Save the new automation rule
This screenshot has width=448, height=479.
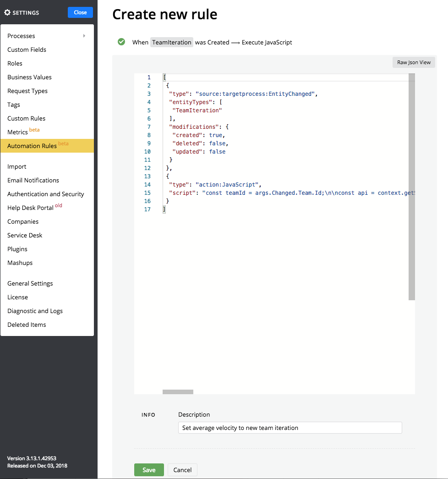click(x=149, y=470)
